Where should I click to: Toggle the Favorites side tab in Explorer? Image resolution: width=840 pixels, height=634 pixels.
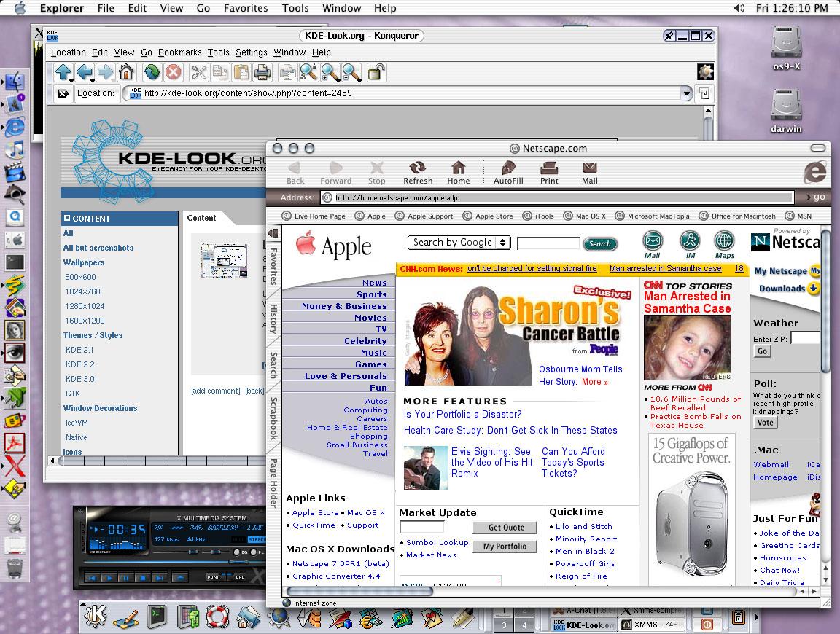pos(273,266)
